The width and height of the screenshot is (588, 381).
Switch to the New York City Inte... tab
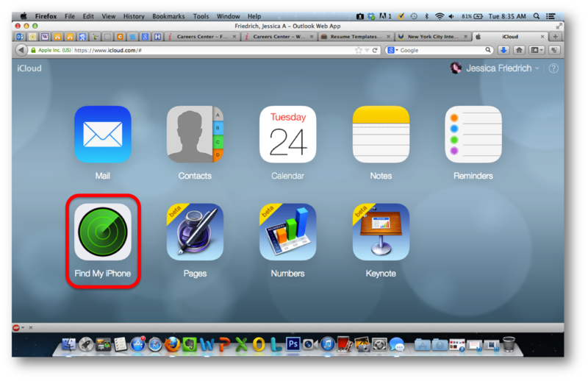(434, 36)
